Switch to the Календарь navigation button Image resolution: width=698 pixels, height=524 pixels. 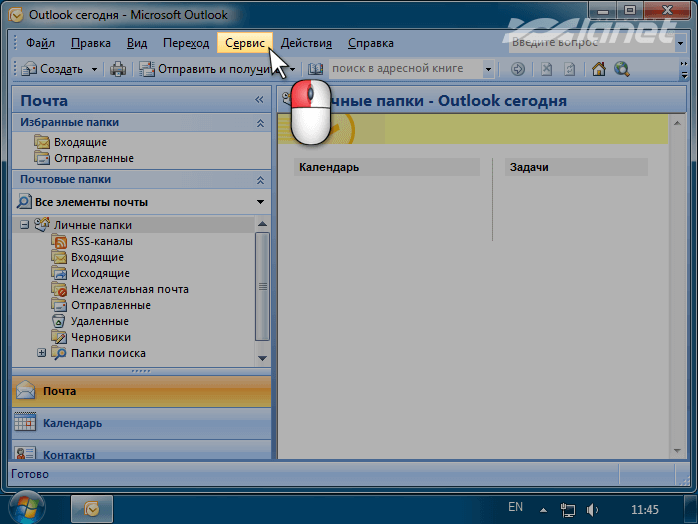coord(142,423)
